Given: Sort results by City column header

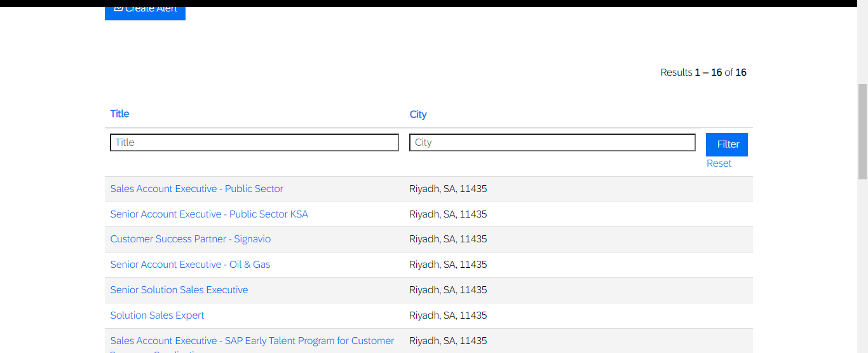Looking at the screenshot, I should point(418,114).
